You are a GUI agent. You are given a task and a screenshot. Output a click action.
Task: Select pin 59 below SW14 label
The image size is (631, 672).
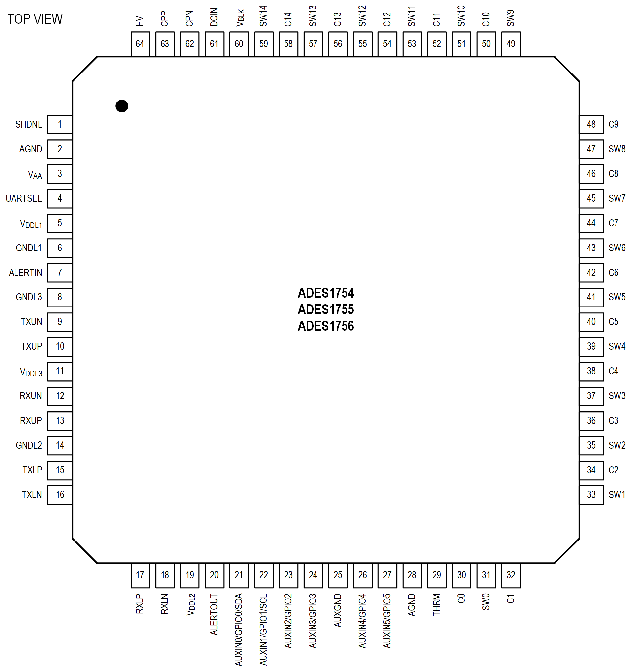coord(263,44)
